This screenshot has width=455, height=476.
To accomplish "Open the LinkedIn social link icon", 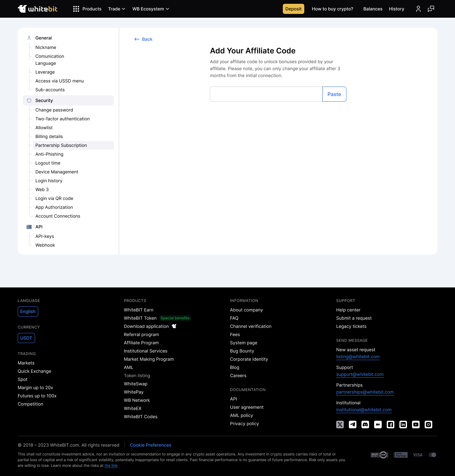I will coord(403,425).
